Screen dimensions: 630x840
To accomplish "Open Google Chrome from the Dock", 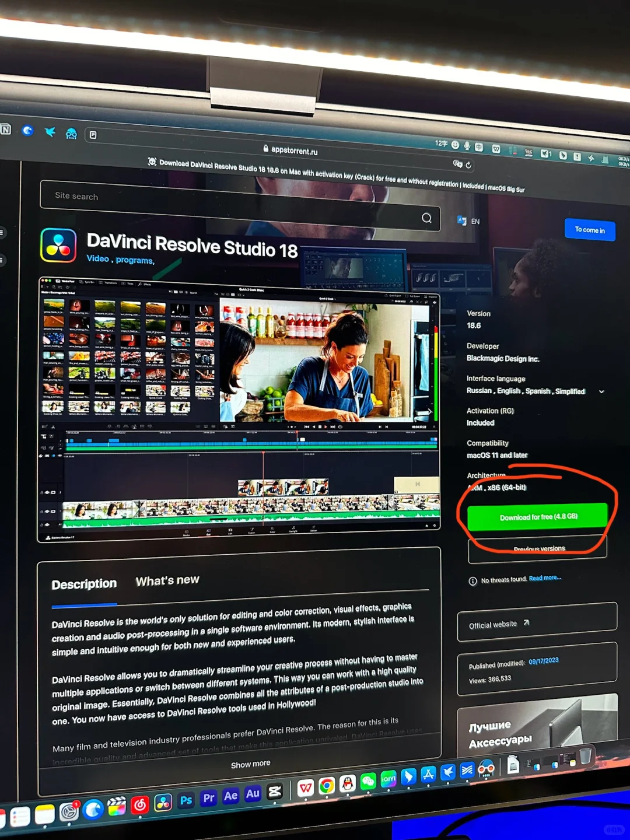I will [x=327, y=786].
